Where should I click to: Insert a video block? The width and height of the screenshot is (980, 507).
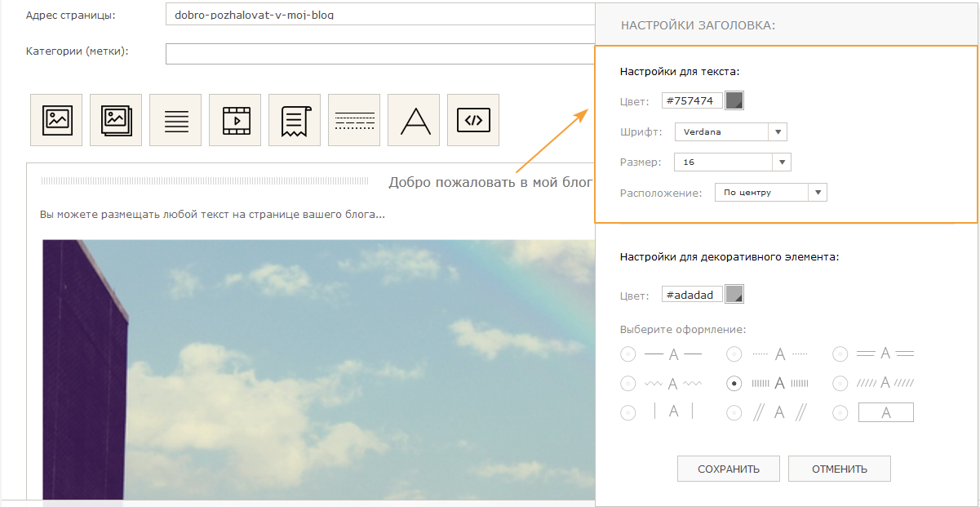click(x=235, y=120)
